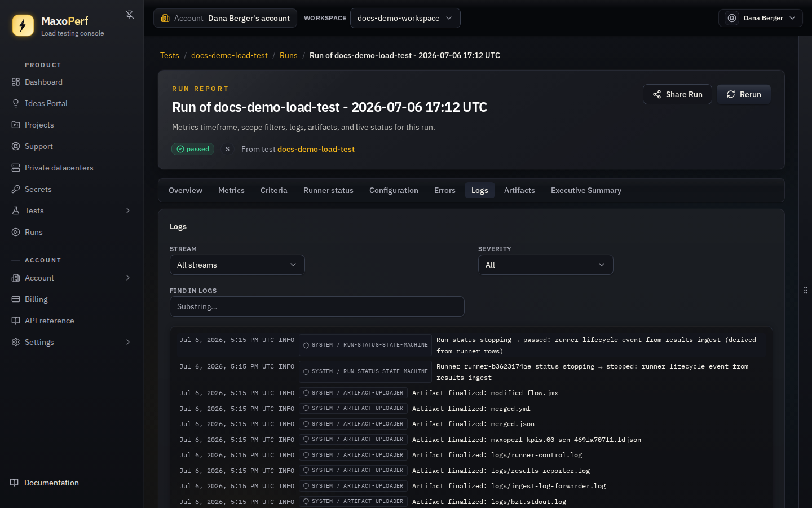This screenshot has height=508, width=812.
Task: Switch to the Runner status tab
Action: point(328,190)
